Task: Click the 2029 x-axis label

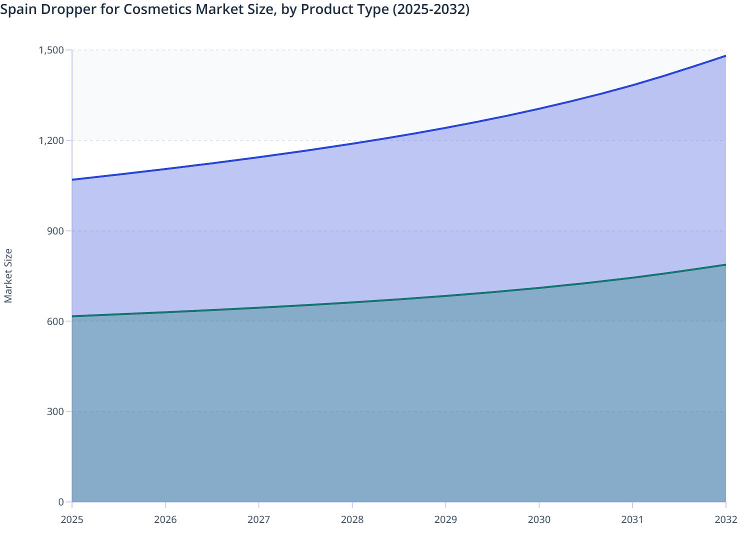Action: pos(446,520)
